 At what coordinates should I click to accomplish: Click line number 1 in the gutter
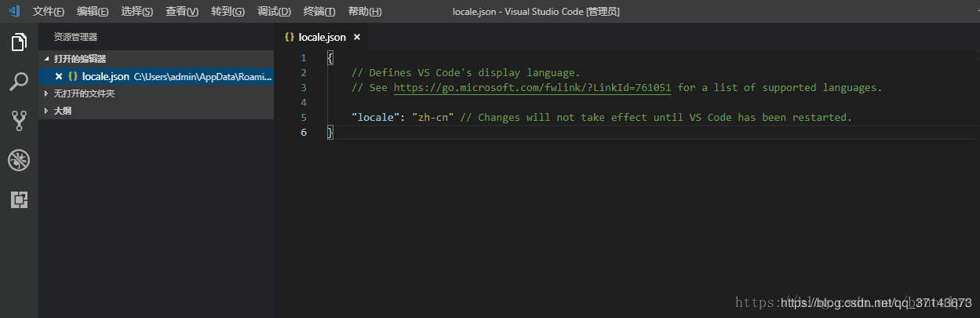point(304,58)
